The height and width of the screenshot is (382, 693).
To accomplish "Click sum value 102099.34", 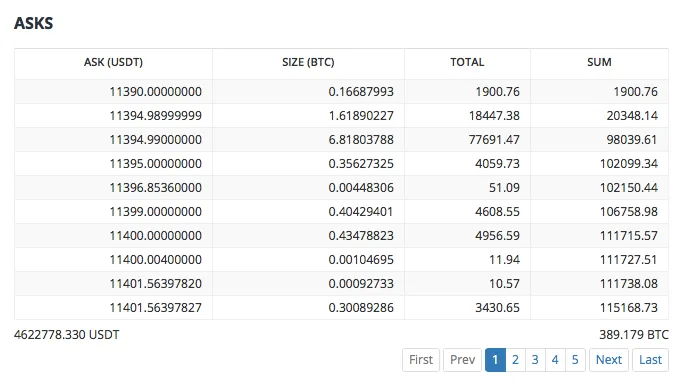I will pyautogui.click(x=628, y=164).
